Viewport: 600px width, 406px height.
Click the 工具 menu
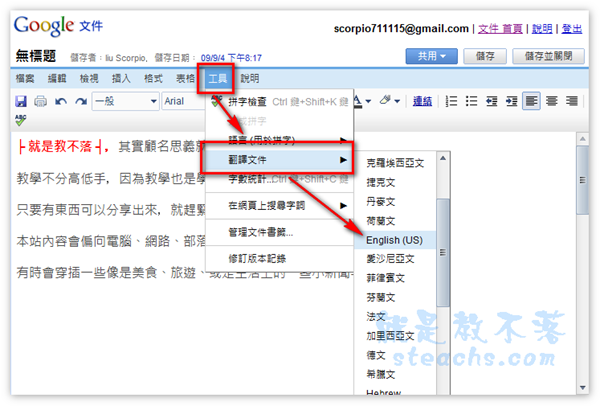[217, 79]
